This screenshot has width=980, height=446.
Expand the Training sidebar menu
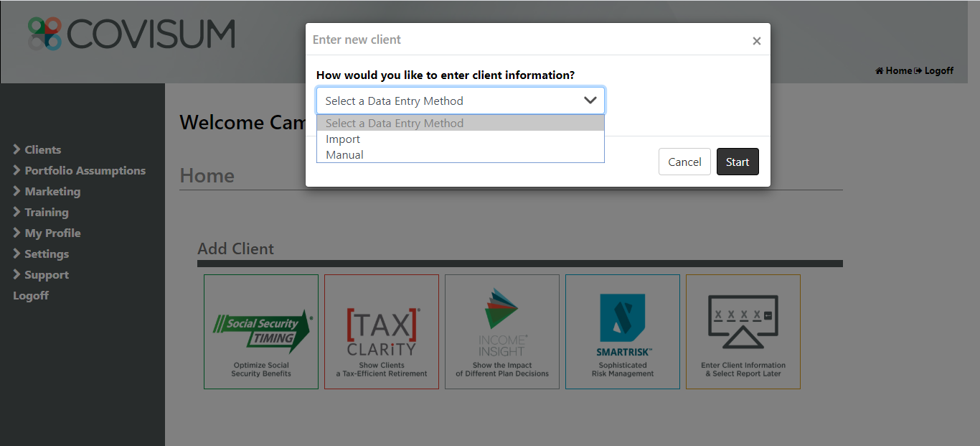point(41,212)
